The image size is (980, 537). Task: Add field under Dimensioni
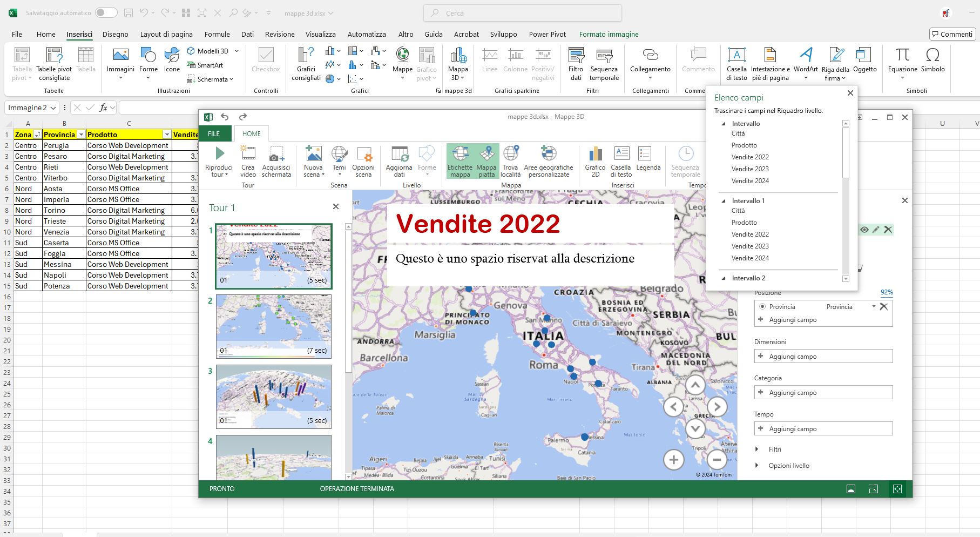[x=823, y=356]
